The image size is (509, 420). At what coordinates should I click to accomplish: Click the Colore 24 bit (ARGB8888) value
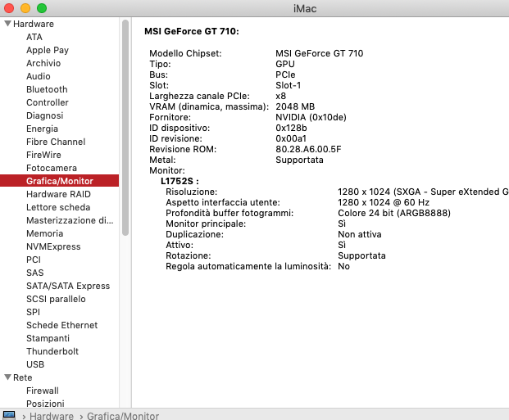394,213
